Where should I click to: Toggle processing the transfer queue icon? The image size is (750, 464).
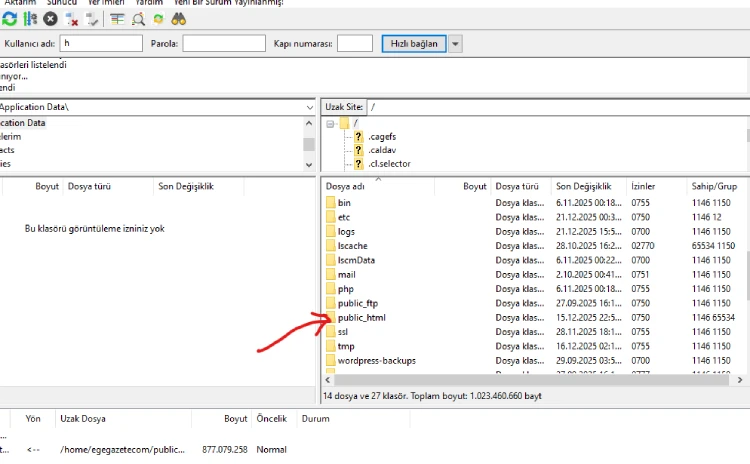coord(30,19)
